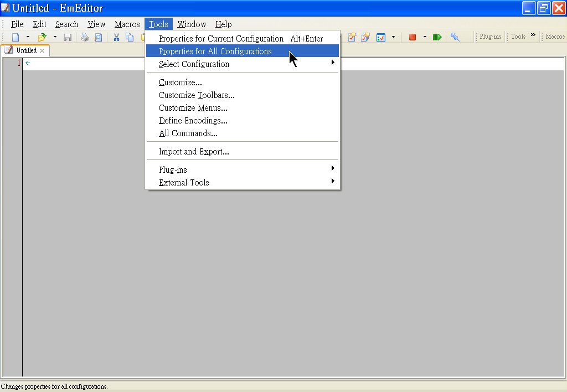567x392 pixels.
Task: Choose Customize Menus...
Action: 243,107
